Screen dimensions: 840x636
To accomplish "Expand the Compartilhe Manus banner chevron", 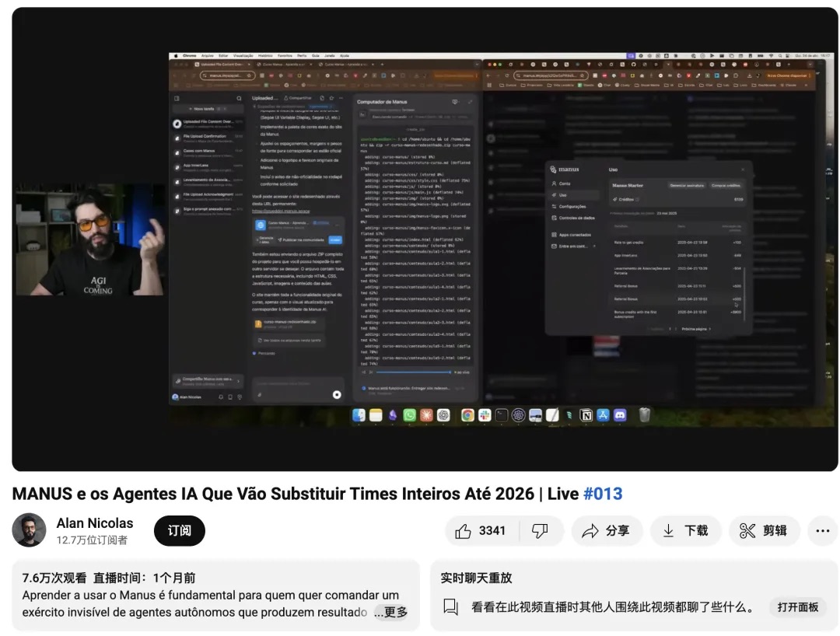I will click(x=239, y=381).
